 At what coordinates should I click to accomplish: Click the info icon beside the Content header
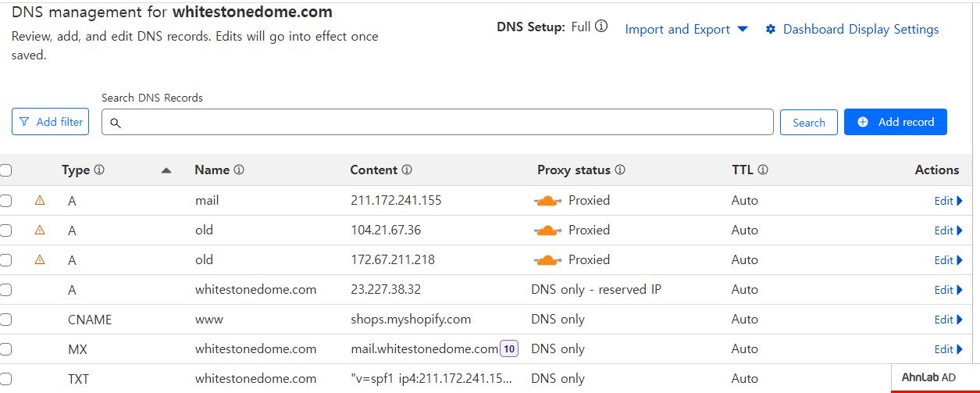pyautogui.click(x=407, y=170)
